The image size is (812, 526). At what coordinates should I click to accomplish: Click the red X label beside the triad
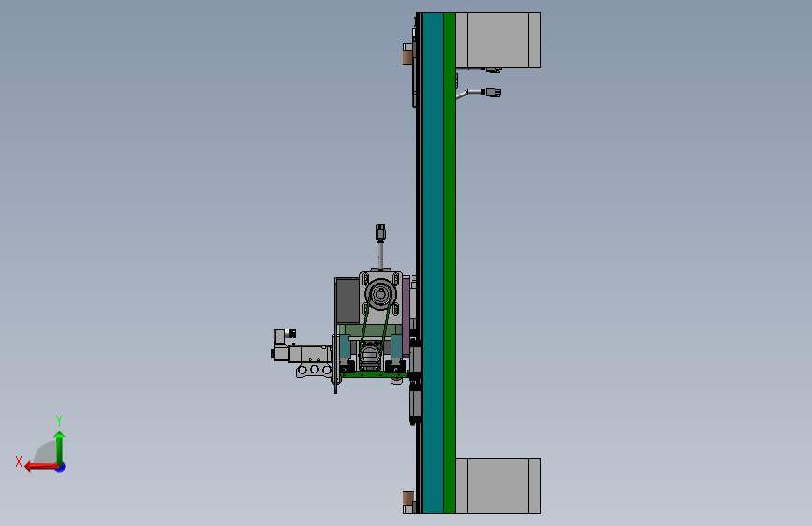(19, 461)
